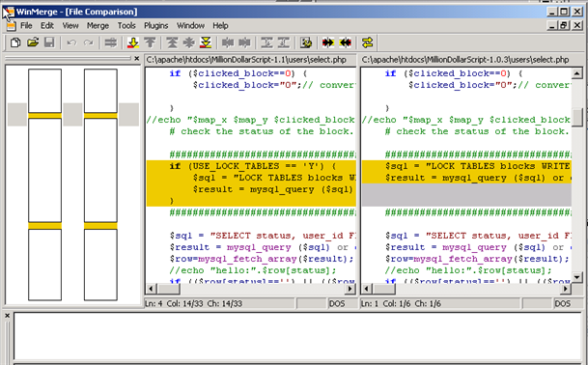Click the right pane horizontal scrollbar thumb
The image size is (588, 365).
pyautogui.click(x=383, y=289)
